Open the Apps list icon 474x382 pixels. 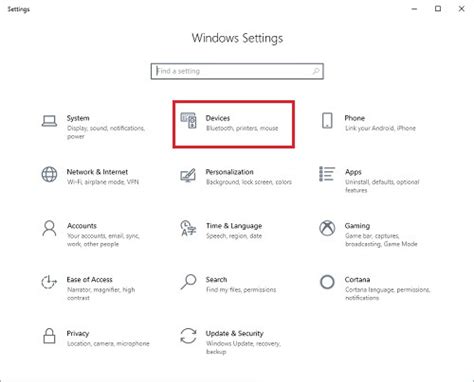327,174
